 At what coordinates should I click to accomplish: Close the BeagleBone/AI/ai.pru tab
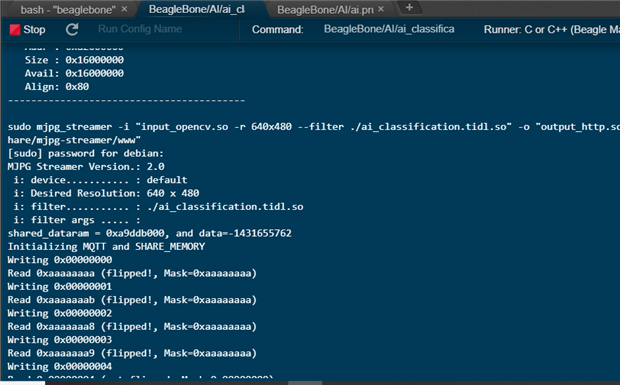click(x=381, y=9)
